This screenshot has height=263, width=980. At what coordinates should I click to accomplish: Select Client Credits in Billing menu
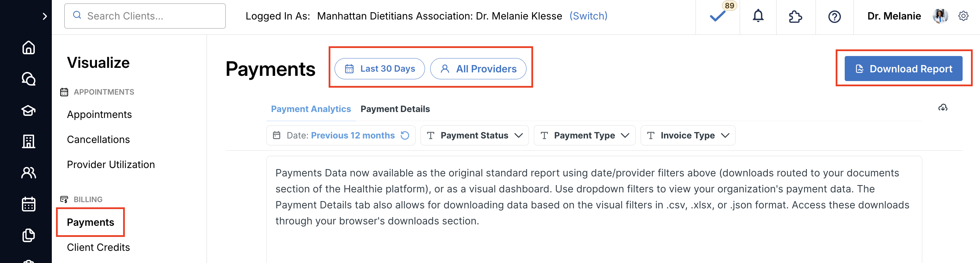point(98,247)
